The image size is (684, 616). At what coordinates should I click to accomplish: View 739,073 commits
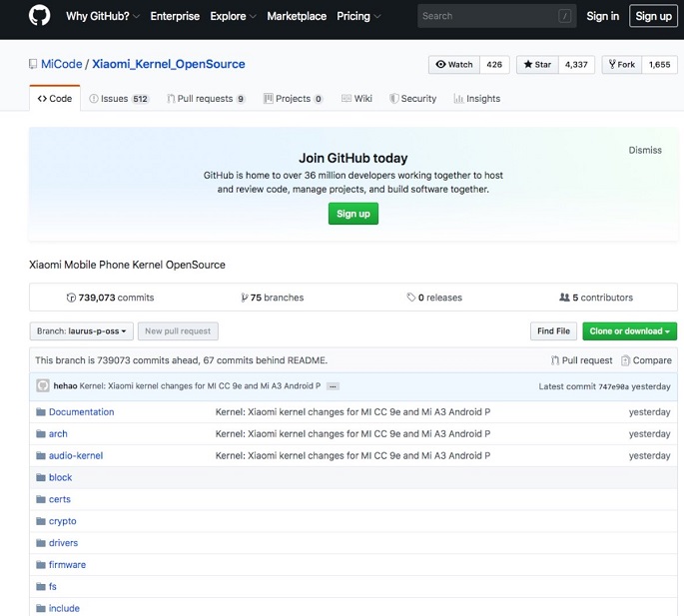pyautogui.click(x=111, y=298)
